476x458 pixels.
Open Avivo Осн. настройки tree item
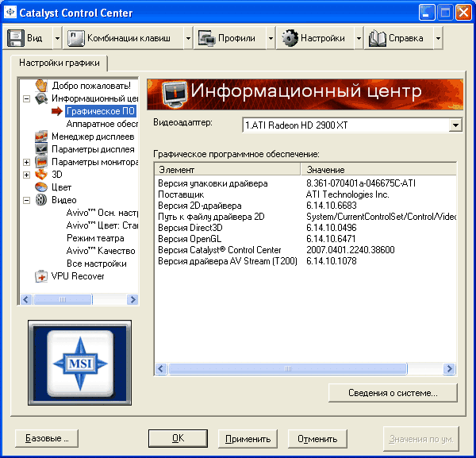[102, 213]
